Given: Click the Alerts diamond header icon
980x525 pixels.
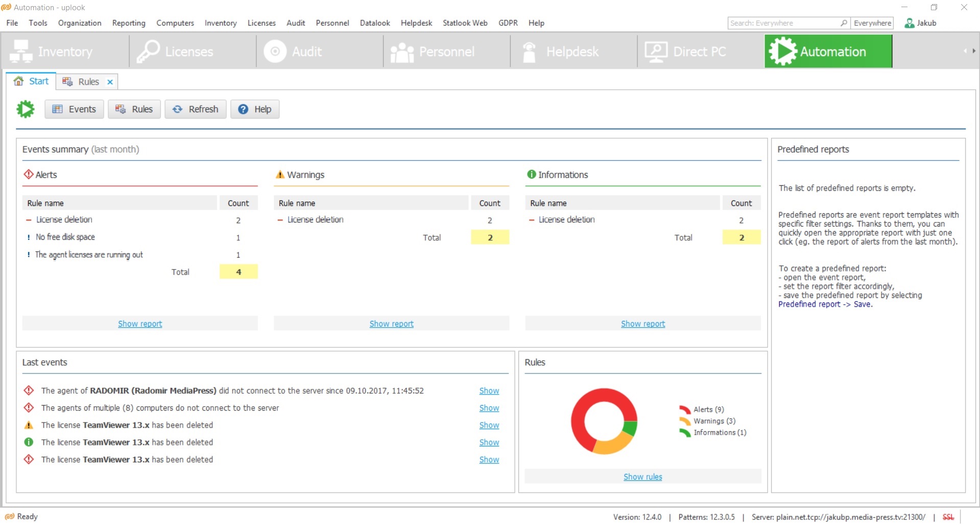Looking at the screenshot, I should pos(29,174).
